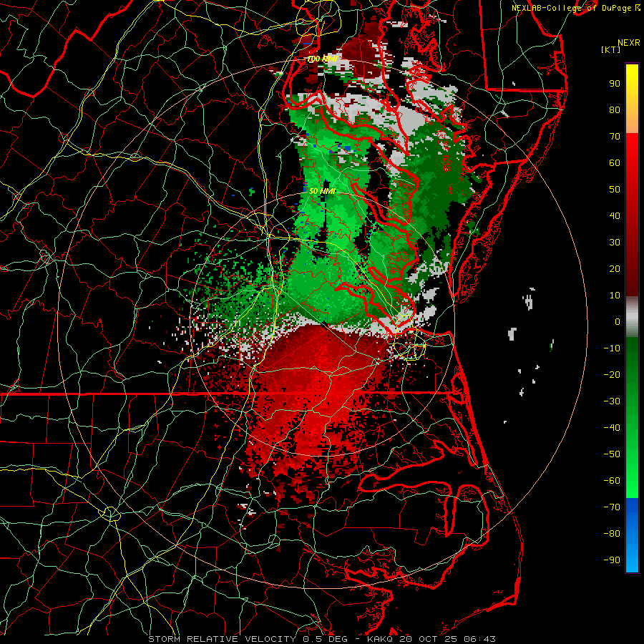644x644 pixels.
Task: Select the 0 knot scale label
Action: coord(618,321)
